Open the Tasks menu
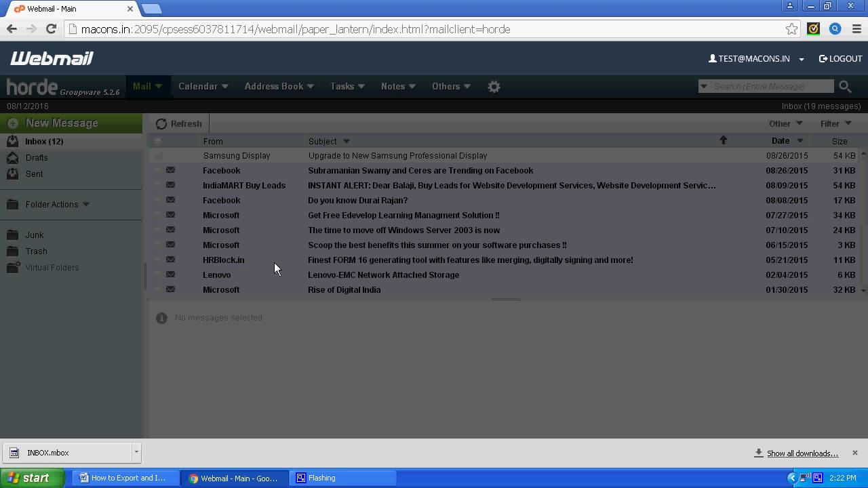The height and width of the screenshot is (488, 868). tap(347, 86)
